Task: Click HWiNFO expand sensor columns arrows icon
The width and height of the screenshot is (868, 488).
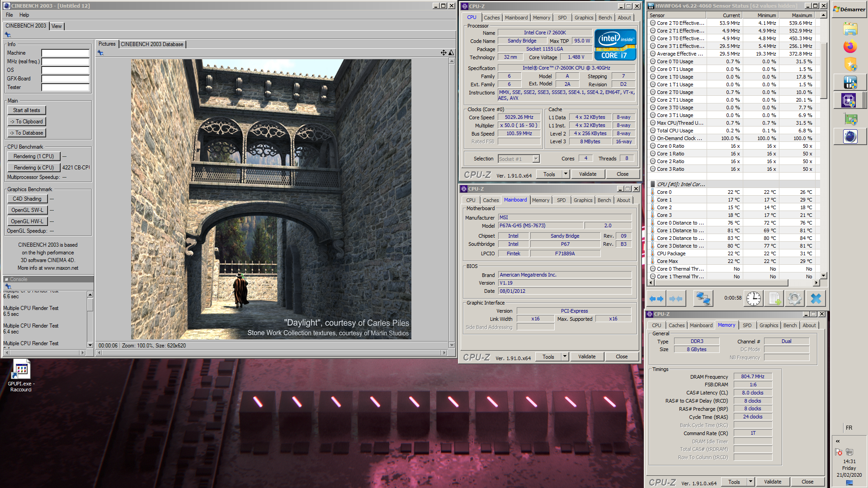Action: (x=656, y=298)
